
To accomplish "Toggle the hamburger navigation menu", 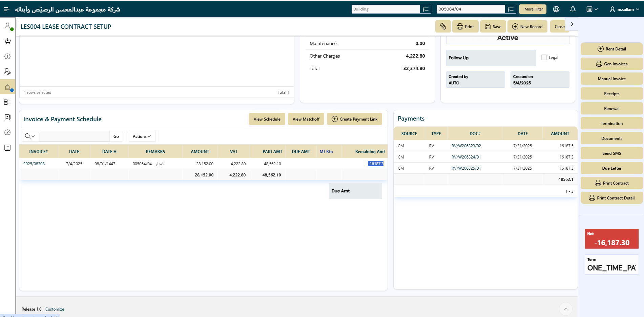I will [6, 9].
